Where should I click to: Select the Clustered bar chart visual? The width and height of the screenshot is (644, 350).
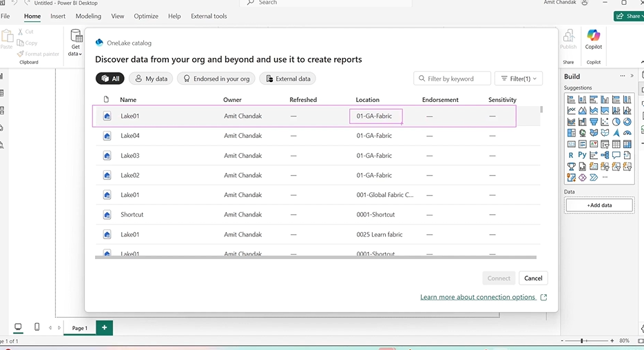[594, 99]
